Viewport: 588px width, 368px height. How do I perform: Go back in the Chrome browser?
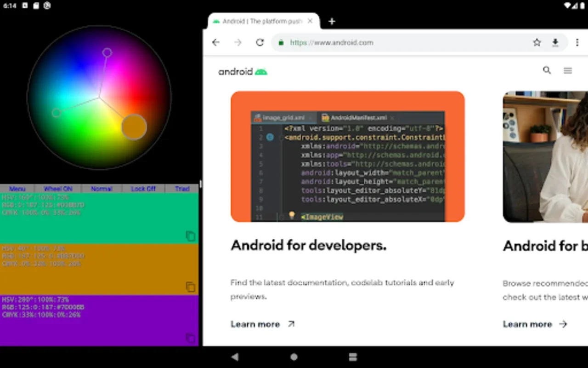[x=216, y=42]
